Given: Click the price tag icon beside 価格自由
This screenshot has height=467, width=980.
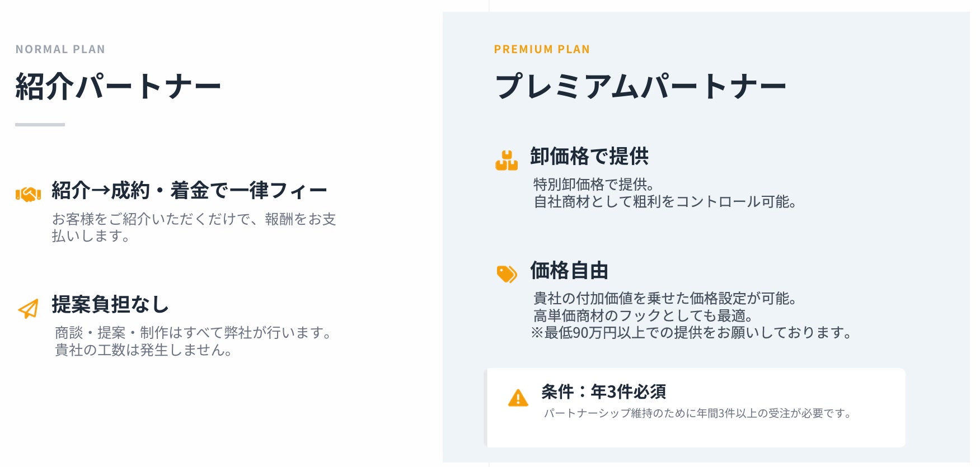Looking at the screenshot, I should (x=507, y=273).
